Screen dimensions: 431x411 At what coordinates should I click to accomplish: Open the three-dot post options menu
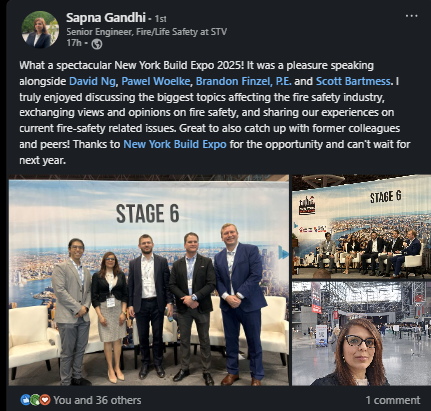[x=411, y=16]
